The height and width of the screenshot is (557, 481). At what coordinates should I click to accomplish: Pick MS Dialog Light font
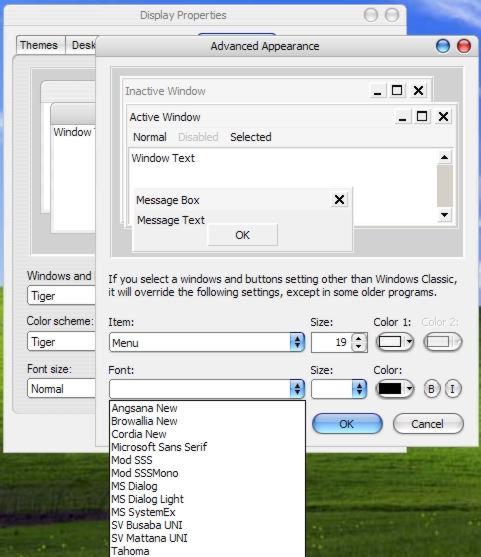pos(147,499)
